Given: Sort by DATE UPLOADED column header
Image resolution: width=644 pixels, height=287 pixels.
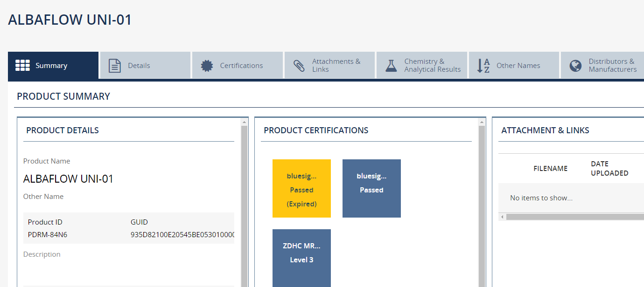Looking at the screenshot, I should click(609, 169).
